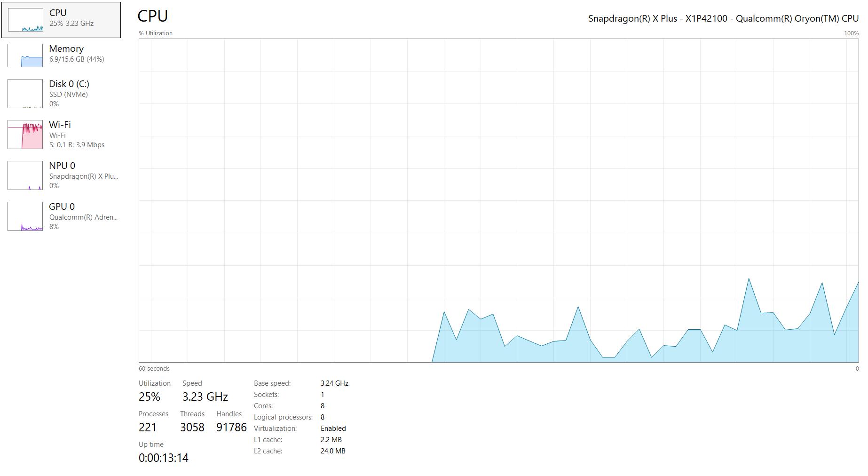Select the CPU mini graph thumbnail
The height and width of the screenshot is (476, 868).
25,20
